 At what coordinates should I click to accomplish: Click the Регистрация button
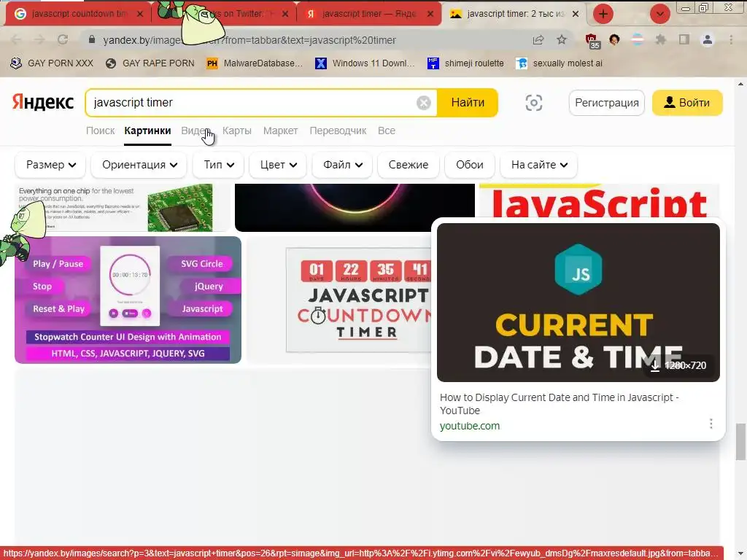point(606,102)
